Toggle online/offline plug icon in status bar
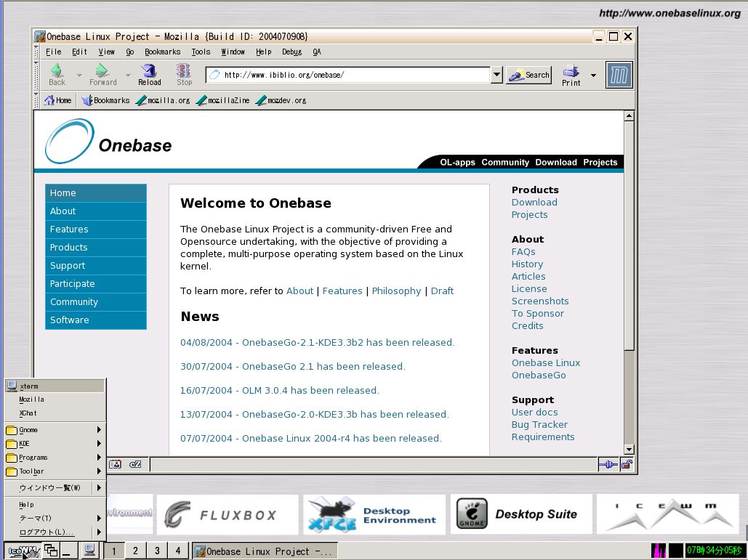 608,464
